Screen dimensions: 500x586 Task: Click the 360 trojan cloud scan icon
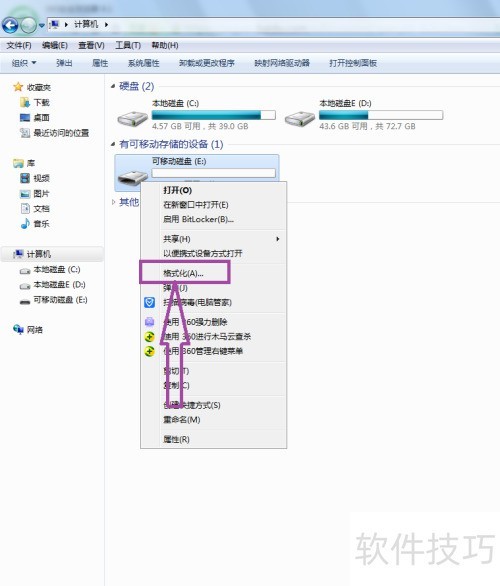click(x=149, y=337)
